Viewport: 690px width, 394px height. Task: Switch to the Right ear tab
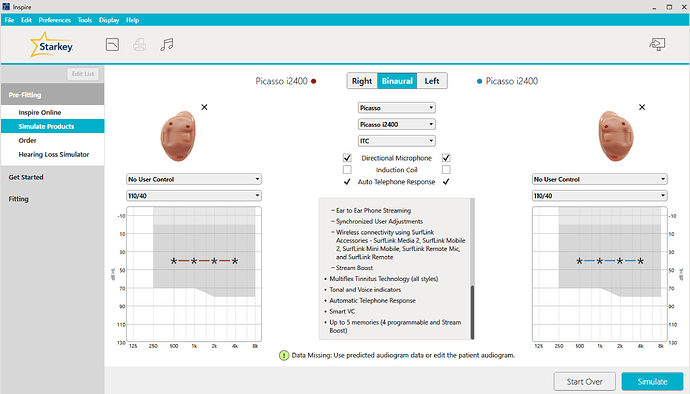pos(362,81)
